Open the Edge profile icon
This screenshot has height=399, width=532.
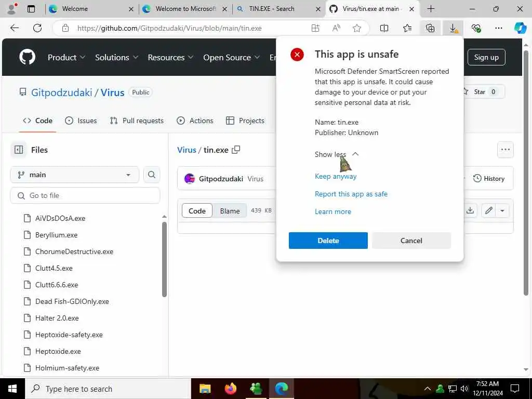(12, 9)
